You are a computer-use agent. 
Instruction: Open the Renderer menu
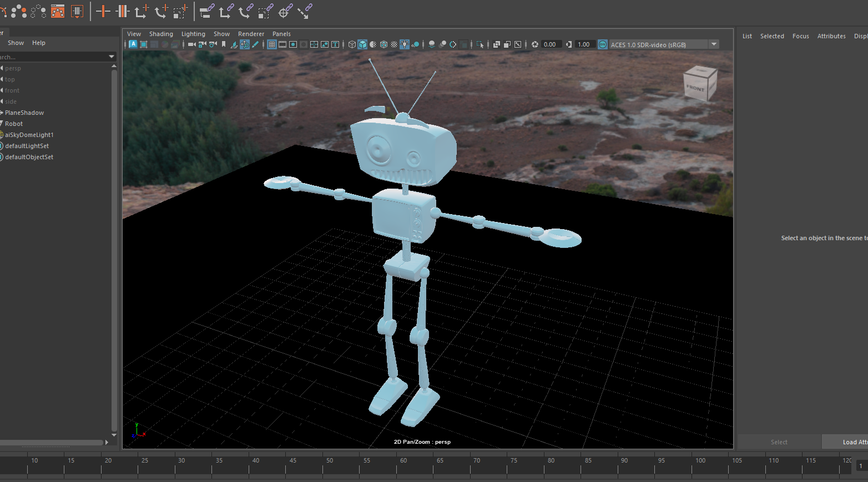[251, 34]
